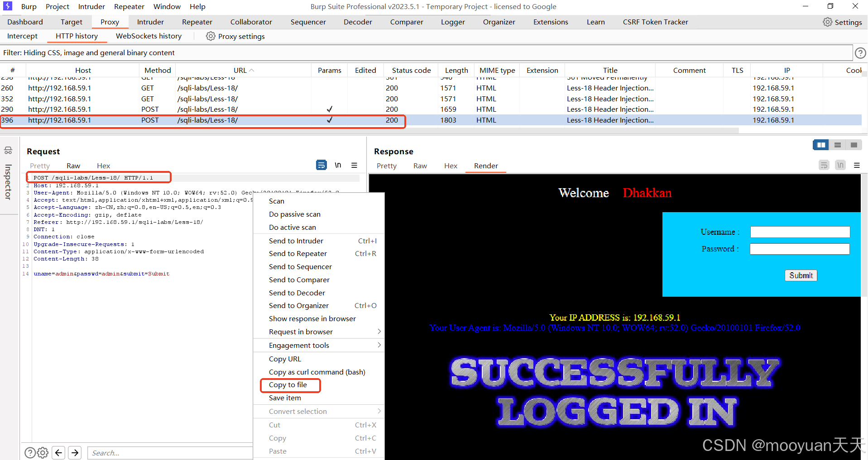
Task: Select history row number 290
Action: pyautogui.click(x=431, y=109)
